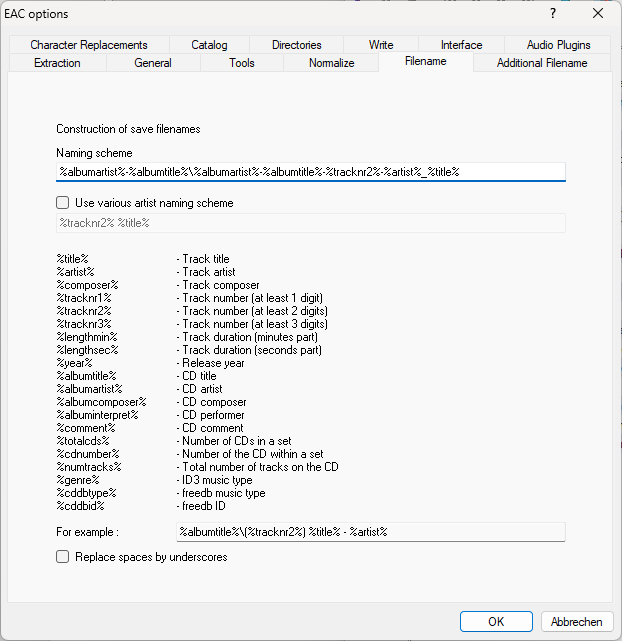Toggle Replace spaces by underscores checkbox
This screenshot has height=641, width=622.
(x=64, y=557)
